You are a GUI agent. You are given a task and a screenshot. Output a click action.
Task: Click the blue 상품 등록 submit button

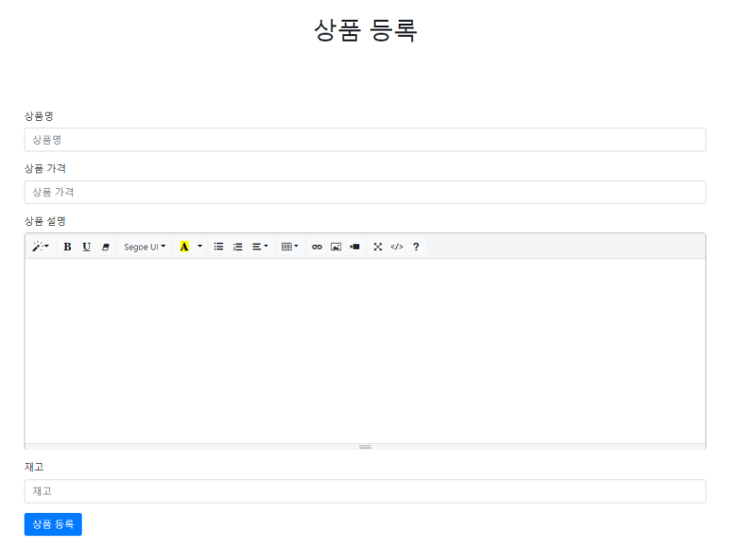53,524
